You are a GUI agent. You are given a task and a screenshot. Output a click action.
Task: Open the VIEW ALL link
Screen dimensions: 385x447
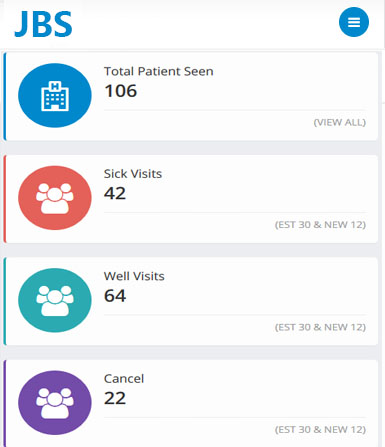[340, 122]
